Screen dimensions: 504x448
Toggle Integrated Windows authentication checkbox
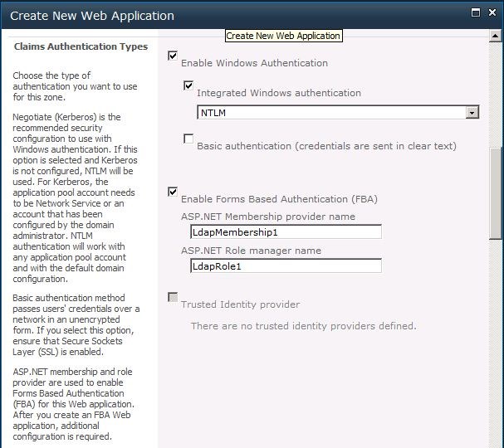[188, 85]
